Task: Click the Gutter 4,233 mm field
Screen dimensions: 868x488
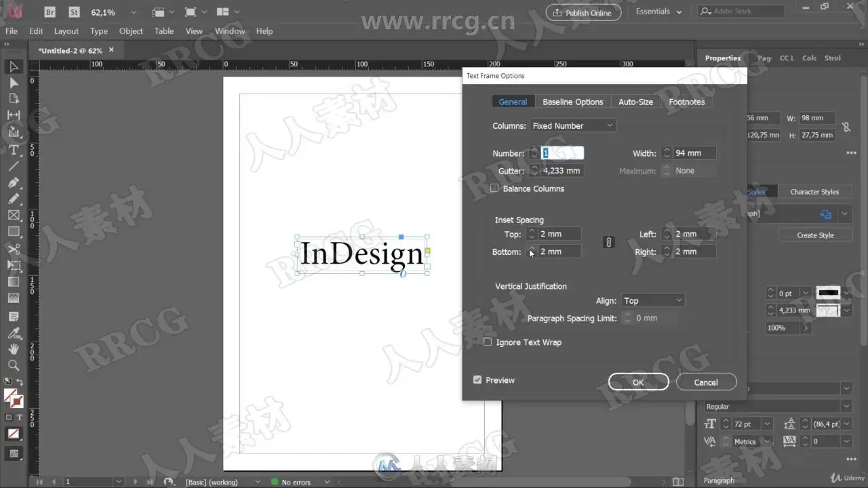Action: point(561,171)
